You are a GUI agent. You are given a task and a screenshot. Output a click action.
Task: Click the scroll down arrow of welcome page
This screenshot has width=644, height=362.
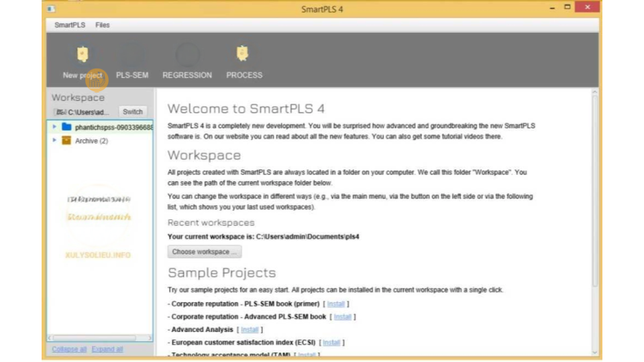pos(595,352)
